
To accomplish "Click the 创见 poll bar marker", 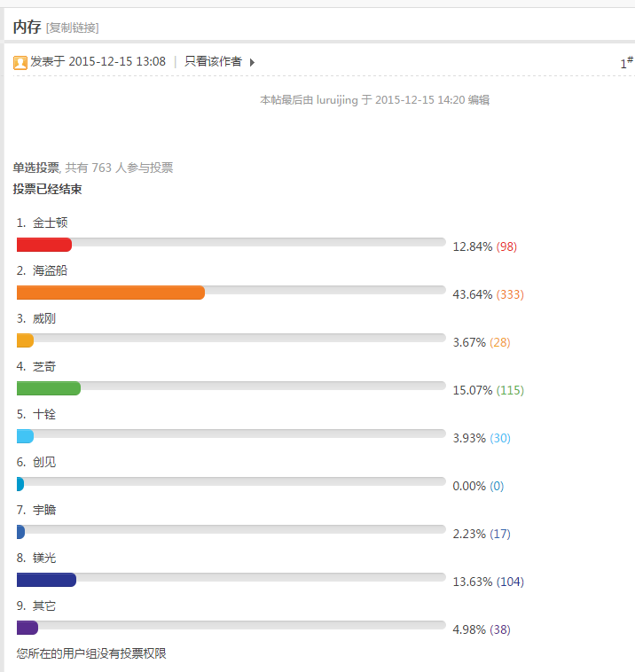I will (x=20, y=484).
